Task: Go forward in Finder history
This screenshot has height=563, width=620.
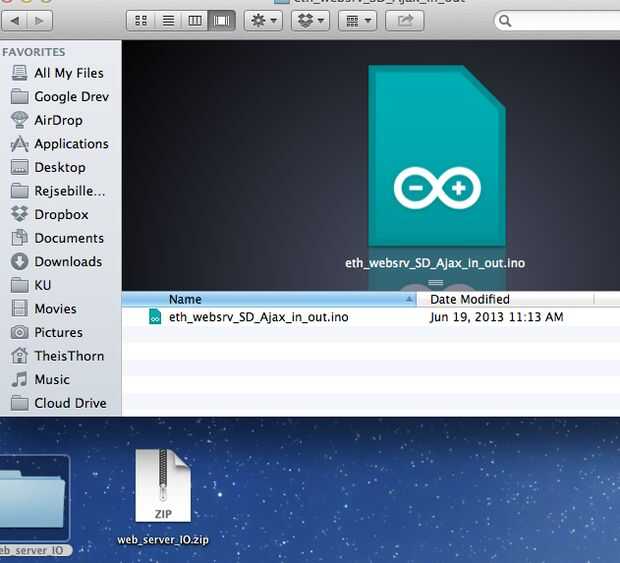Action: [x=40, y=21]
